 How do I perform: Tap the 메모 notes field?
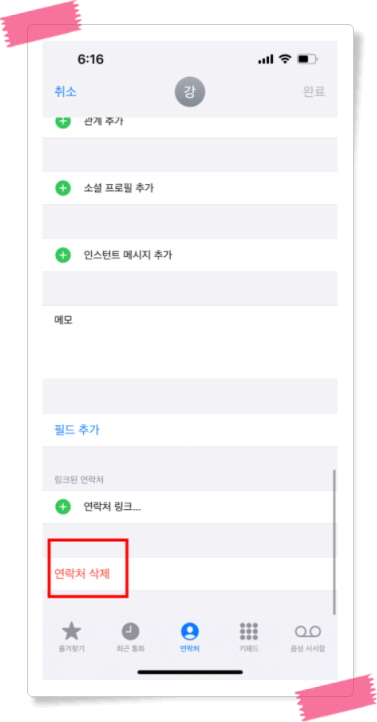pos(190,342)
